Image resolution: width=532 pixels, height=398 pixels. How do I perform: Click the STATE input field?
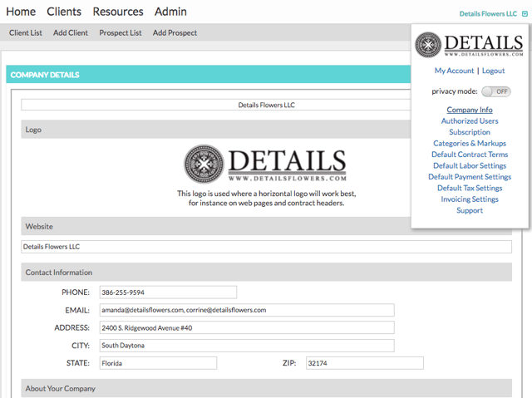[158, 363]
